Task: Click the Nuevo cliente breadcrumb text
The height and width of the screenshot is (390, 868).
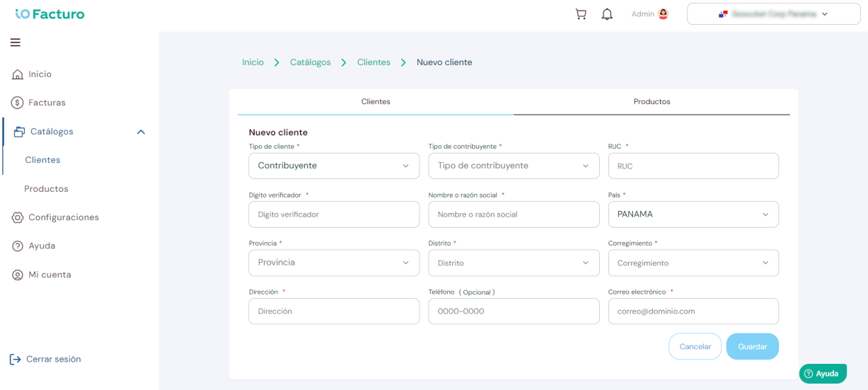Action: coord(444,62)
